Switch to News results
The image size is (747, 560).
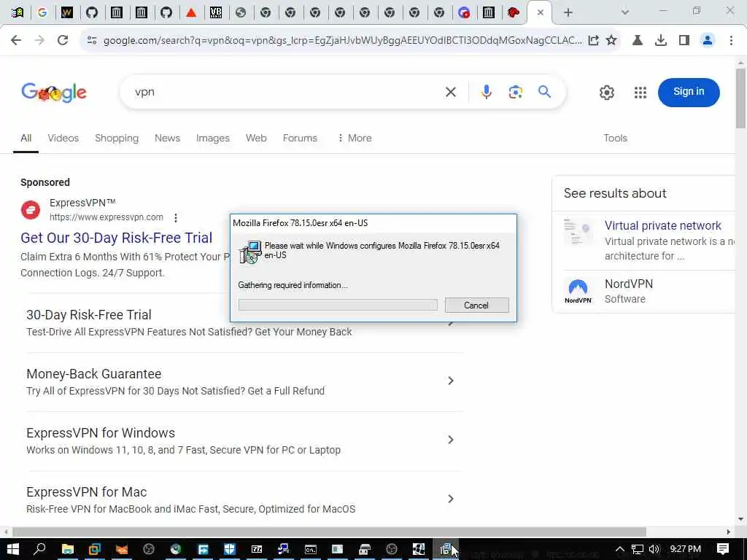[x=167, y=138]
